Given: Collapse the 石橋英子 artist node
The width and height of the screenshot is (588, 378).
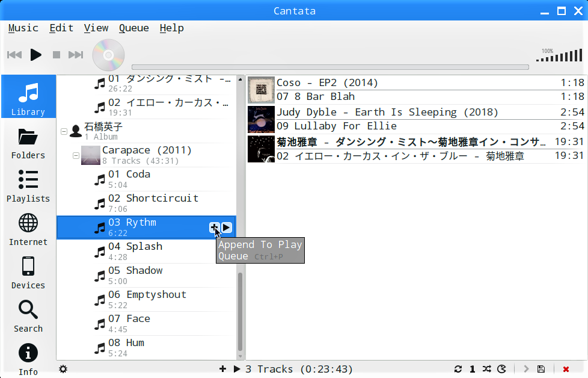Looking at the screenshot, I should click(x=64, y=131).
